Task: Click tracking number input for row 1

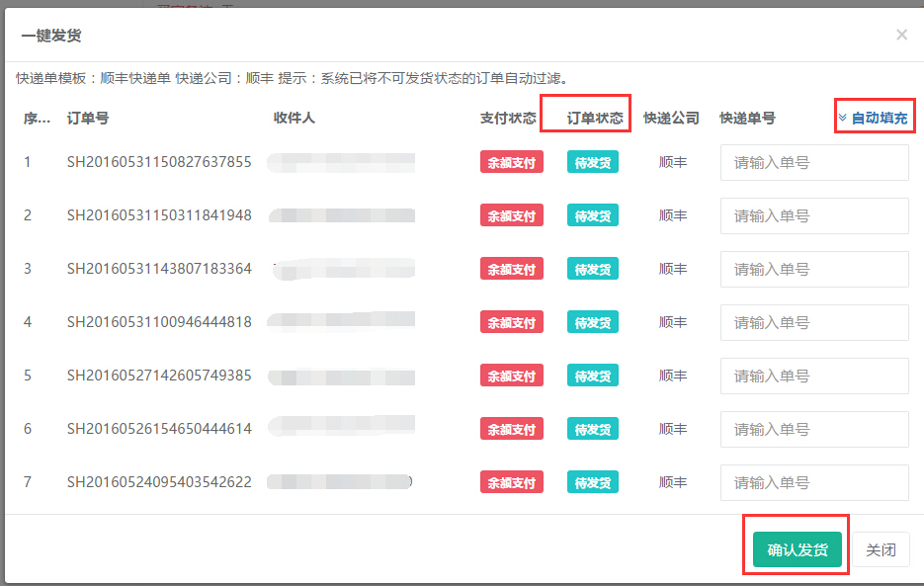Action: coord(814,162)
